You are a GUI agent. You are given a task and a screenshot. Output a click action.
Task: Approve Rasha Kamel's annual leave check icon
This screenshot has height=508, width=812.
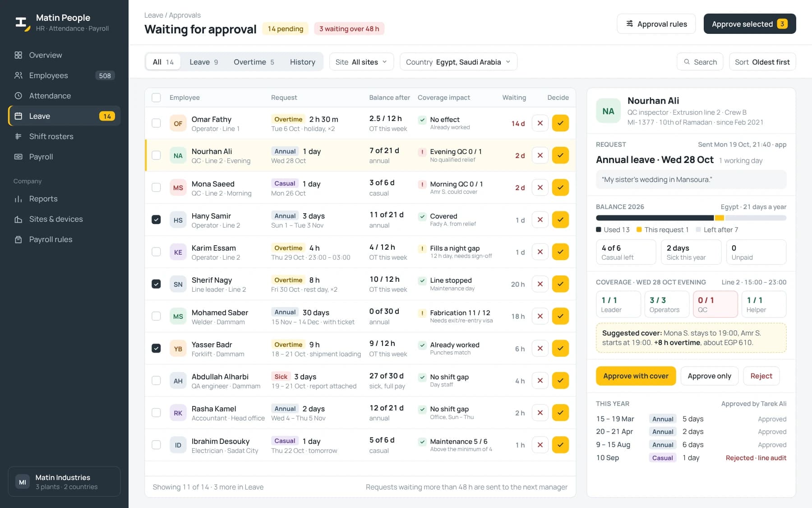[560, 413]
